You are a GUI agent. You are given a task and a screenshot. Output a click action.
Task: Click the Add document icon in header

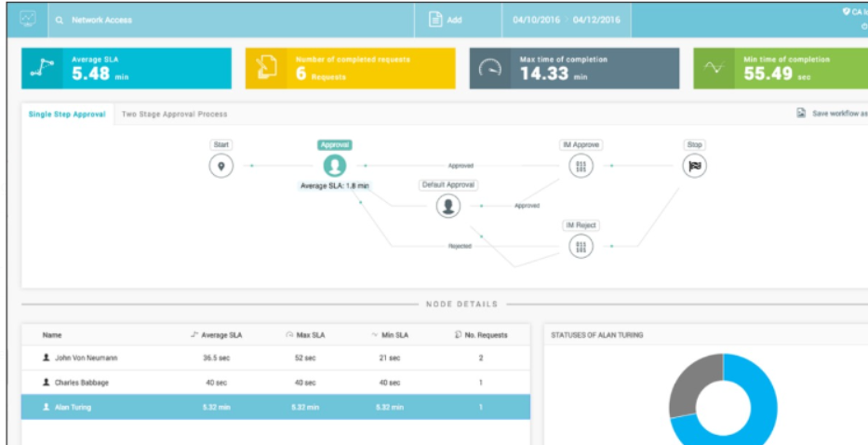(x=434, y=20)
